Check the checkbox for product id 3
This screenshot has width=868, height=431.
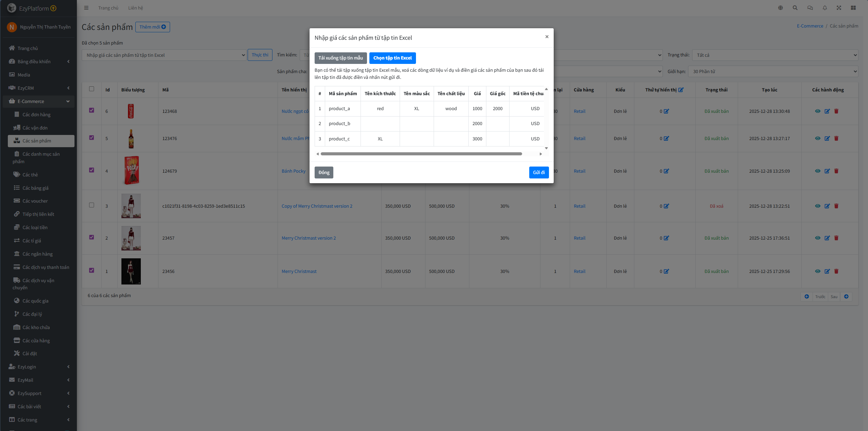point(91,205)
